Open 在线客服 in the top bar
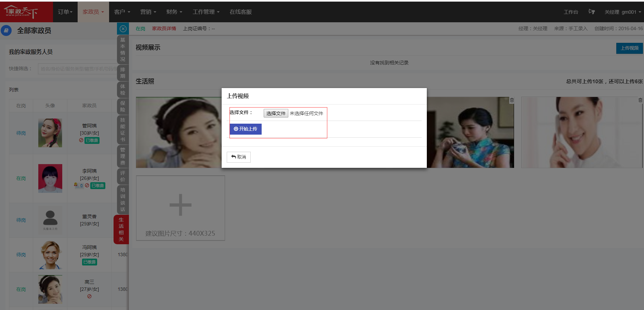Screen dimensions: 644x310 pos(240,12)
